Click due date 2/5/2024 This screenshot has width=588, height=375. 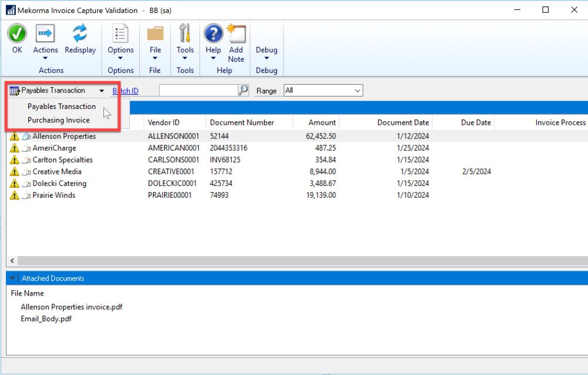pyautogui.click(x=476, y=171)
